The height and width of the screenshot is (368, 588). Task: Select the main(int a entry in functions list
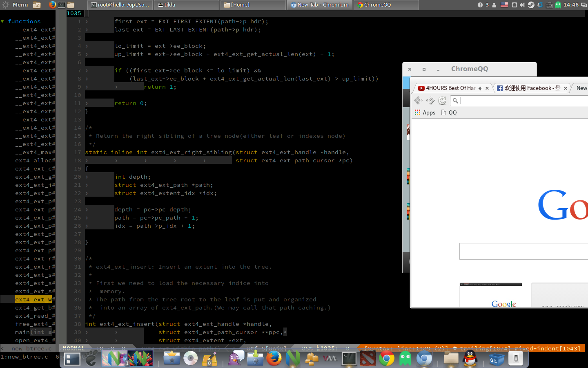tap(35, 332)
